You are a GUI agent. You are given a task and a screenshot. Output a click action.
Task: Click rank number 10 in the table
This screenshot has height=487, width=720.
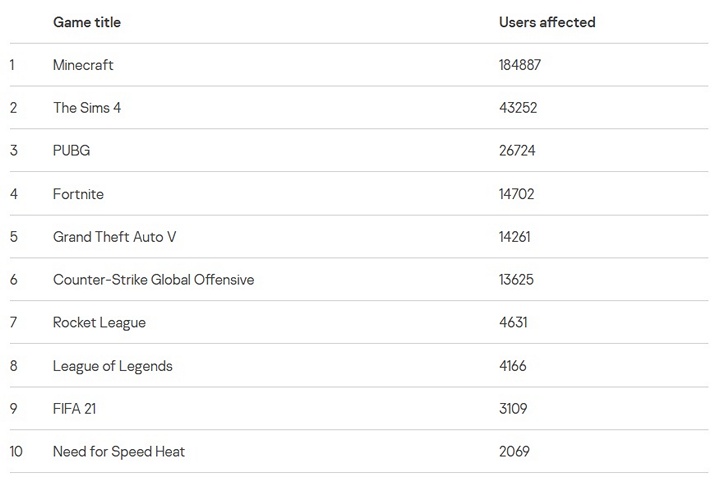pos(16,452)
